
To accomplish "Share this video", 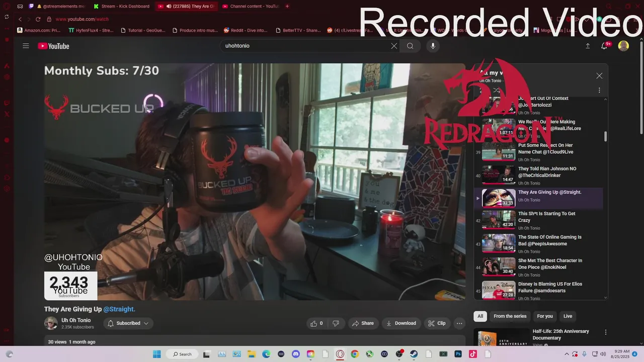I will (x=363, y=323).
